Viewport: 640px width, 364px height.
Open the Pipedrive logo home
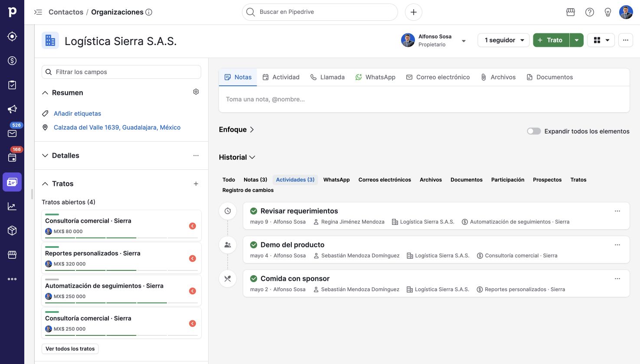tap(12, 12)
